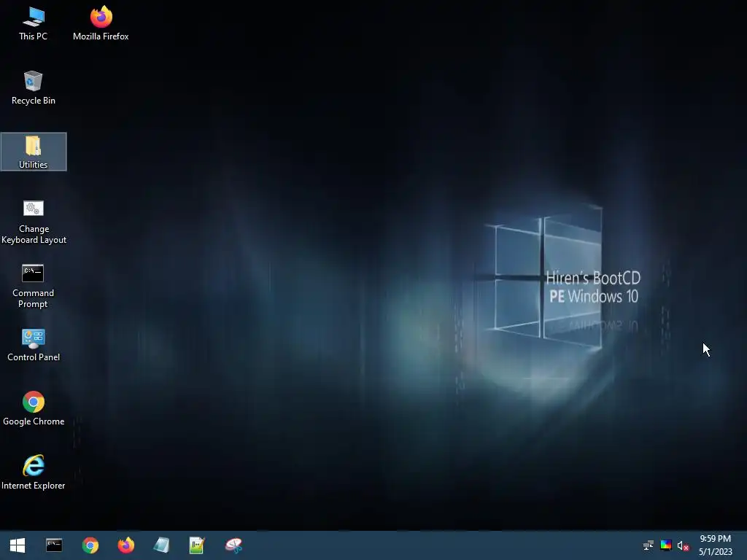Select the Recycle Bin icon
The height and width of the screenshot is (560, 747).
(34, 88)
